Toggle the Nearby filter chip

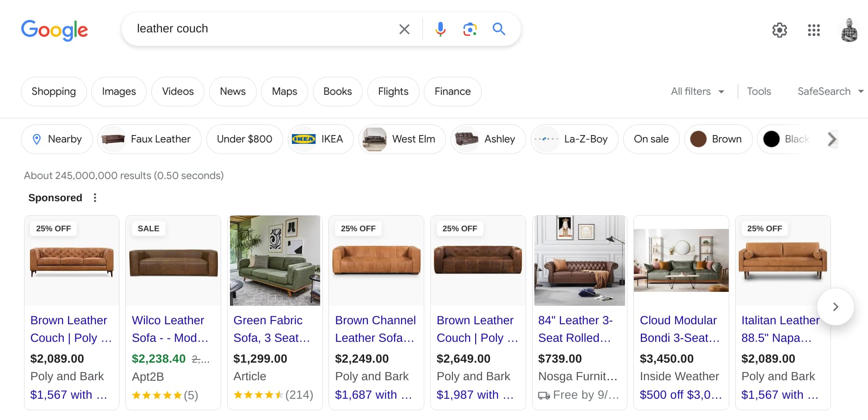[57, 139]
